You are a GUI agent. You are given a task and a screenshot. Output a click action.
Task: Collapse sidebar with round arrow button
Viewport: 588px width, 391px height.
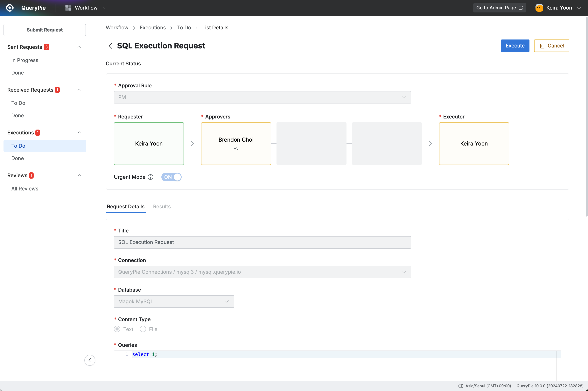coord(90,360)
